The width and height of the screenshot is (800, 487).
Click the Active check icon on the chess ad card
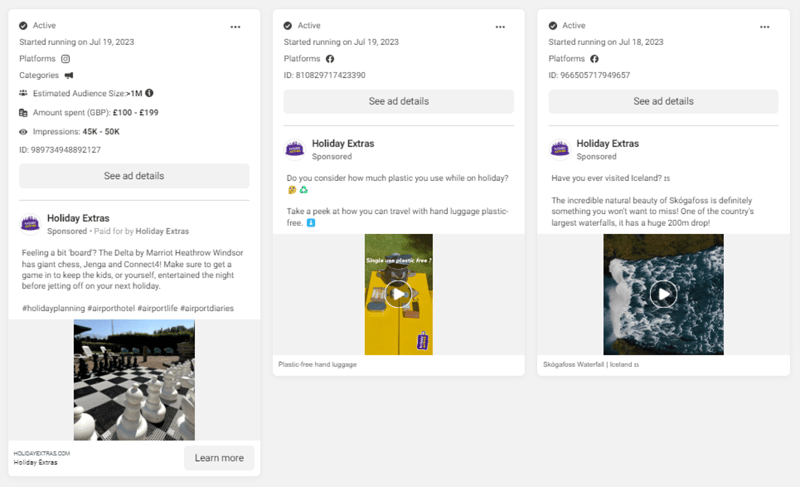(23, 25)
